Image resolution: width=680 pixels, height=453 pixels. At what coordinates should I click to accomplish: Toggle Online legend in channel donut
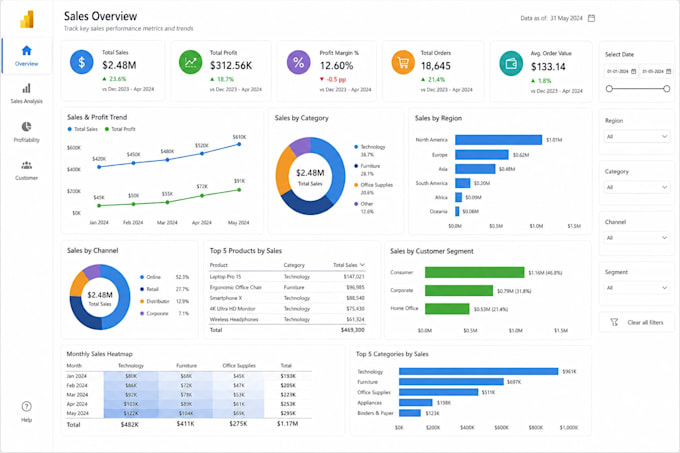click(150, 277)
